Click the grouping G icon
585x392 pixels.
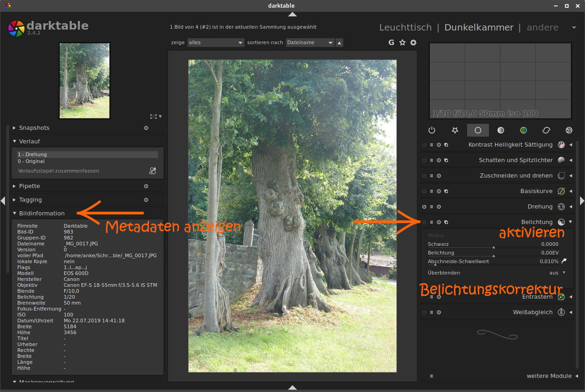pyautogui.click(x=391, y=42)
